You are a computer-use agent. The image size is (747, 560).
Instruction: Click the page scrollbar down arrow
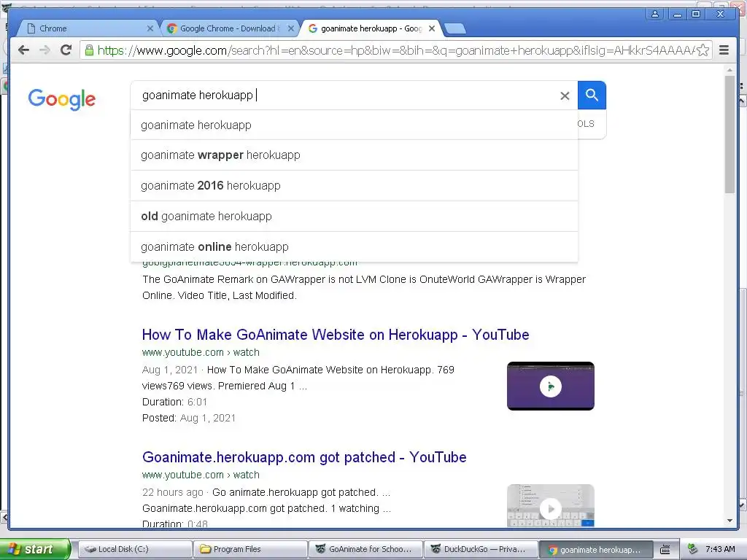[x=729, y=521]
